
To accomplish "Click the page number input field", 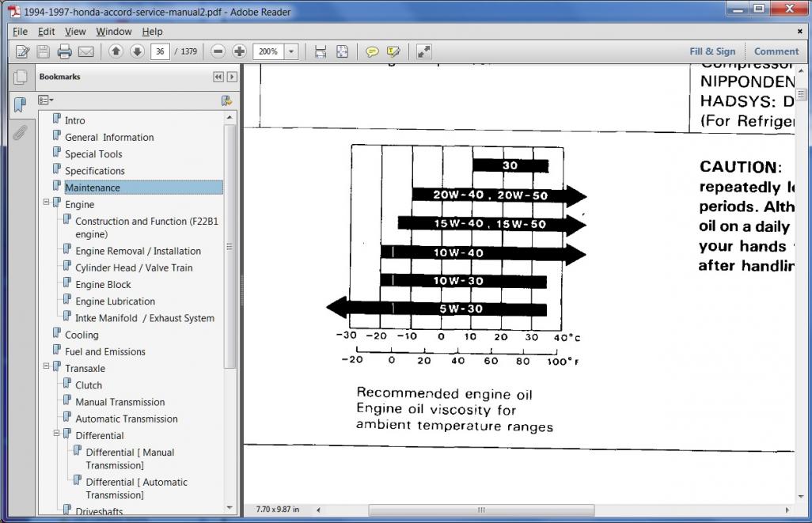I will click(x=161, y=51).
